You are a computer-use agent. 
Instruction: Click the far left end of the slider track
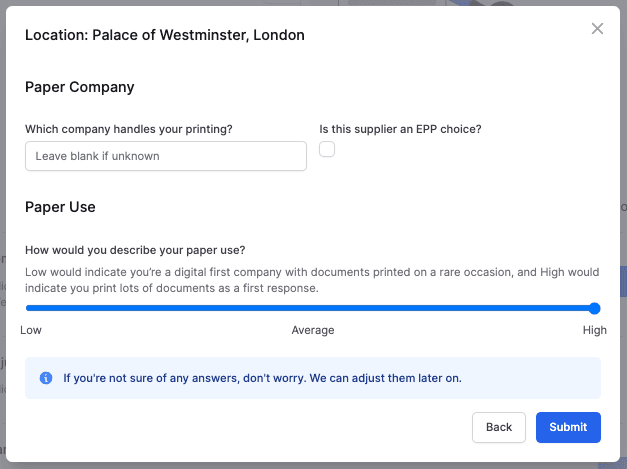(27, 308)
